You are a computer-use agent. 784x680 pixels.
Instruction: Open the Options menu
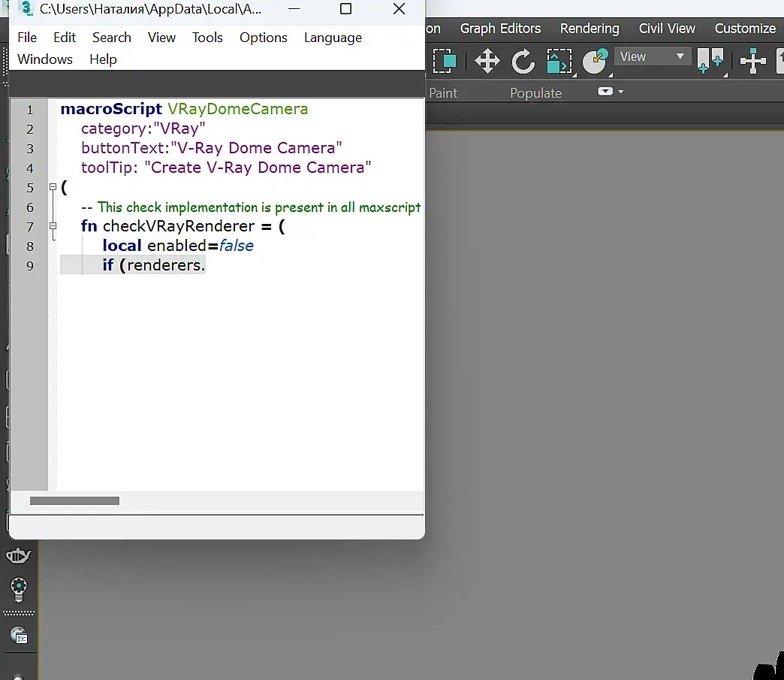click(x=264, y=38)
